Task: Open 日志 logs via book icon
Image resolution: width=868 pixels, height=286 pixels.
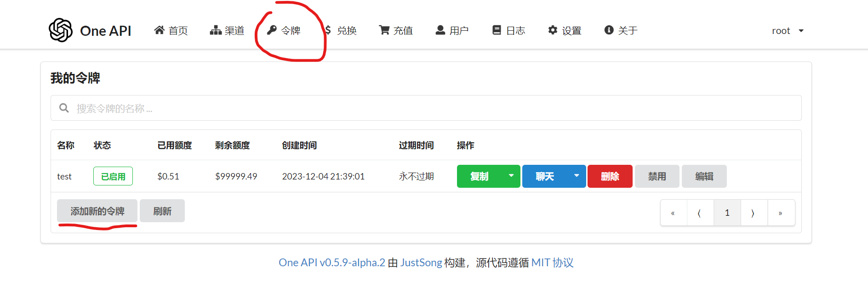Action: [497, 30]
